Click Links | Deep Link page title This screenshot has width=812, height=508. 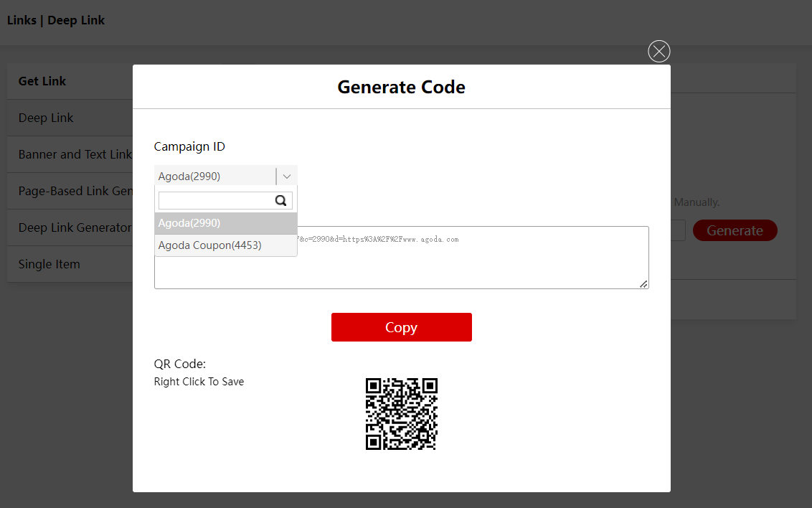click(x=56, y=20)
